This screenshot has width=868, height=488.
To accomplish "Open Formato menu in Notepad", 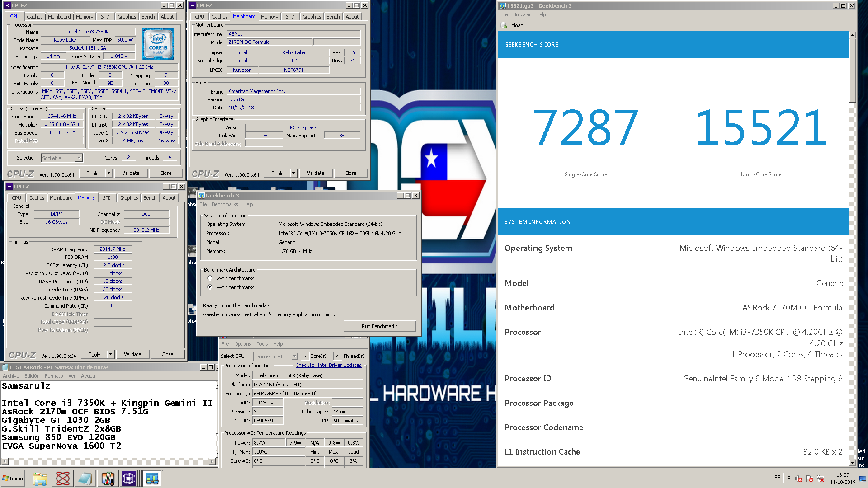I will tap(54, 376).
